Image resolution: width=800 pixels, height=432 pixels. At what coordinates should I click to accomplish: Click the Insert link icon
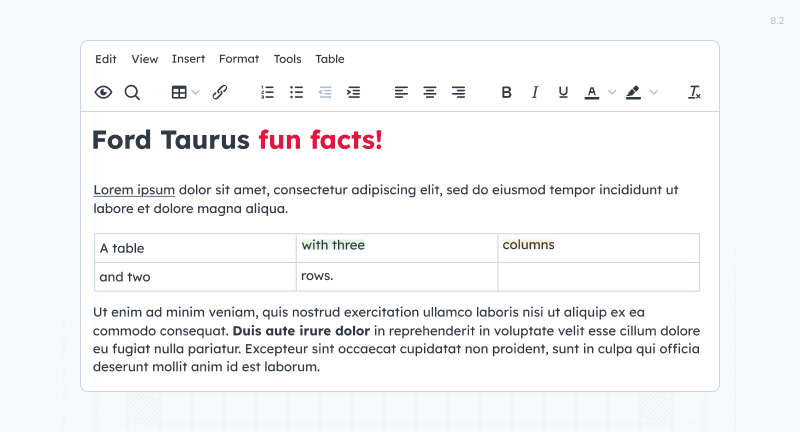[x=220, y=92]
